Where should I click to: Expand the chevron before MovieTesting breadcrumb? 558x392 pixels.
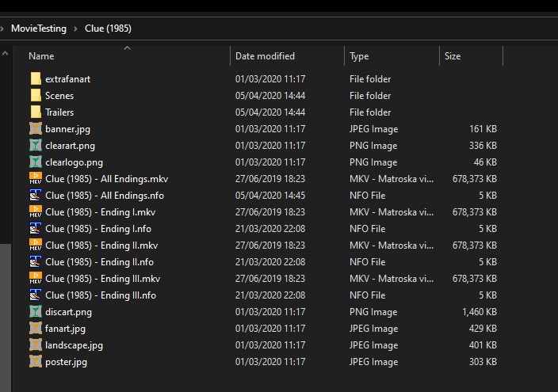[3, 29]
